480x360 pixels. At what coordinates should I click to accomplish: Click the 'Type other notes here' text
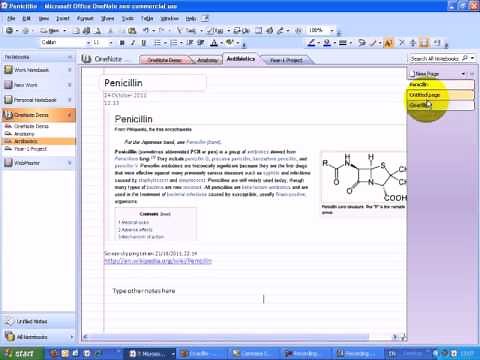coord(144,291)
